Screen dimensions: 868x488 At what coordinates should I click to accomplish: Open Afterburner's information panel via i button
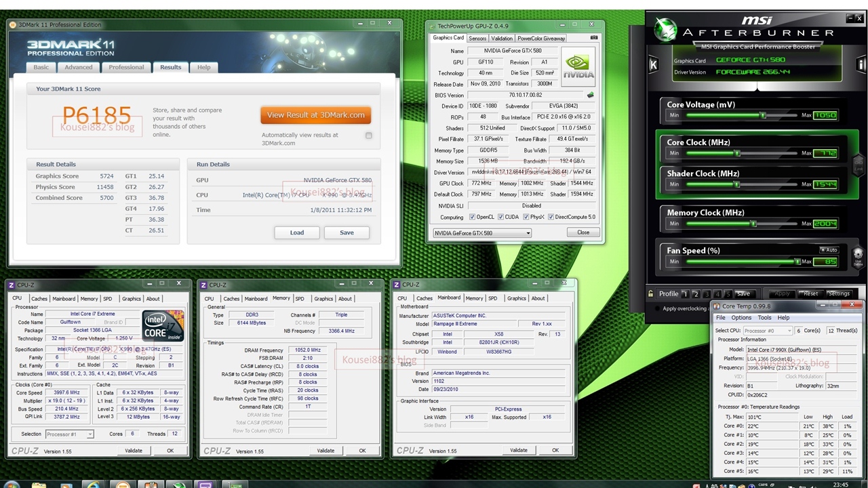[x=862, y=64]
